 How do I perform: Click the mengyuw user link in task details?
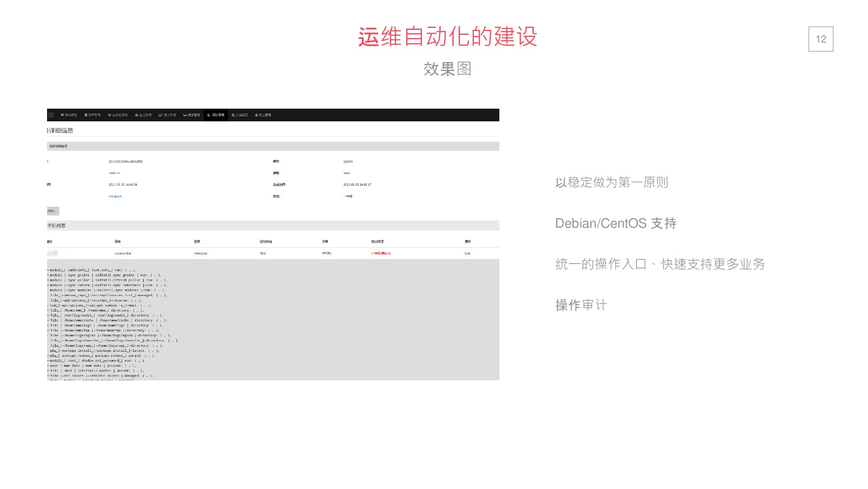115,197
